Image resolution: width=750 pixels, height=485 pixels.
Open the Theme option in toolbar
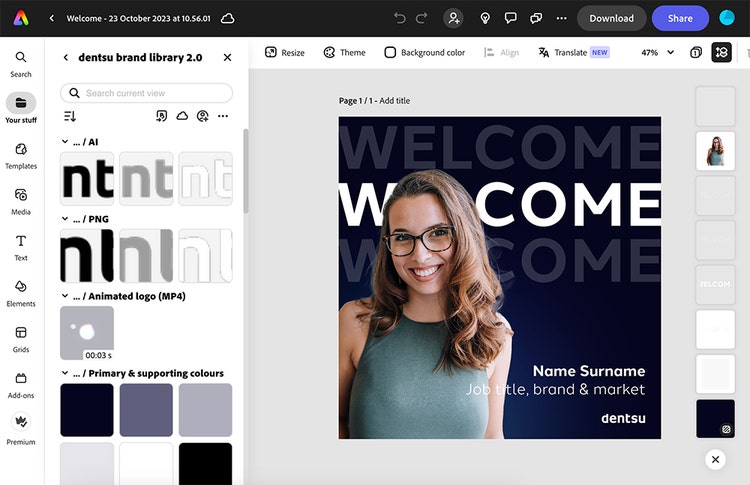click(344, 52)
